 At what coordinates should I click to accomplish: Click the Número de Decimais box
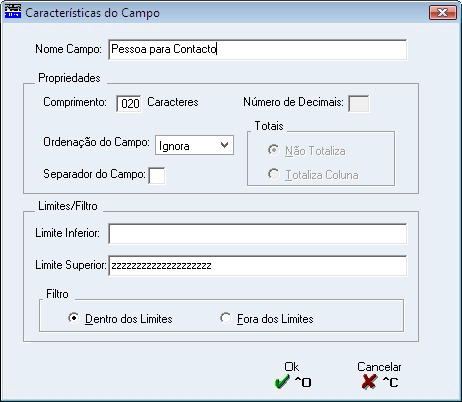359,103
